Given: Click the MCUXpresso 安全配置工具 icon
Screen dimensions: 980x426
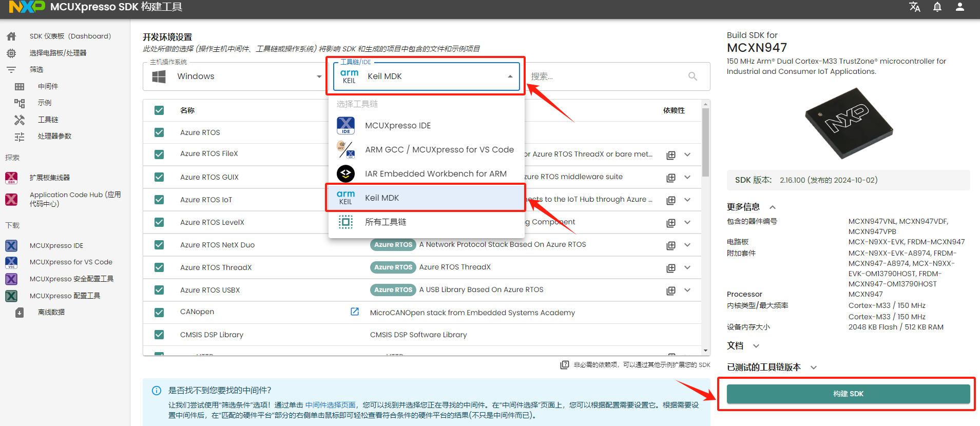Looking at the screenshot, I should pyautogui.click(x=11, y=279).
